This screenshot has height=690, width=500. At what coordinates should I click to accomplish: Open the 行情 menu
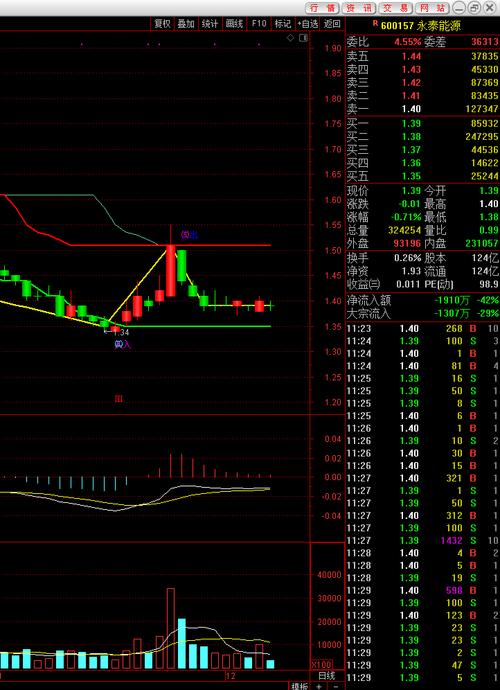coord(322,8)
